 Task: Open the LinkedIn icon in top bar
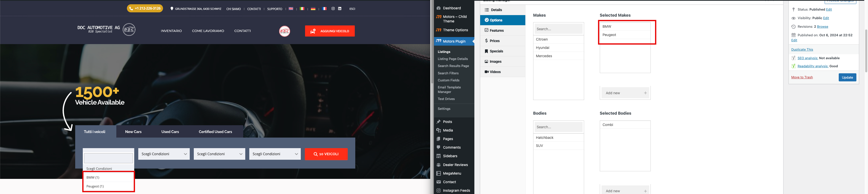[340, 9]
